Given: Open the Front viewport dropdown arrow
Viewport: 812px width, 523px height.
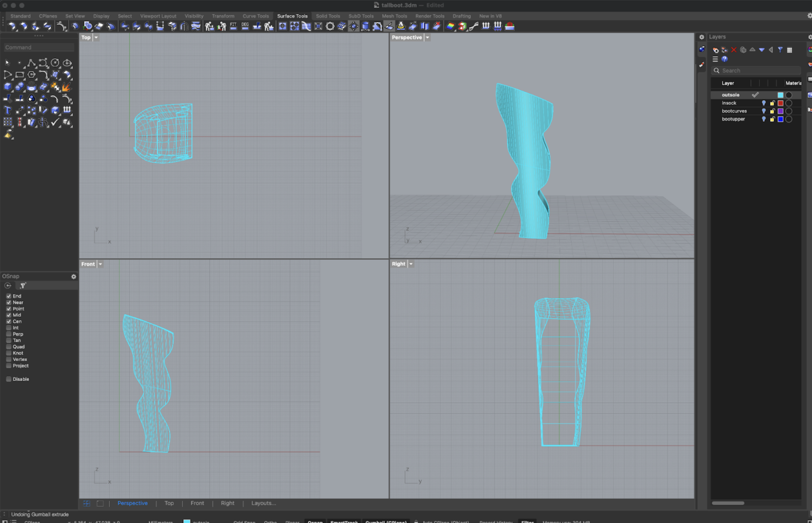Looking at the screenshot, I should (x=100, y=264).
